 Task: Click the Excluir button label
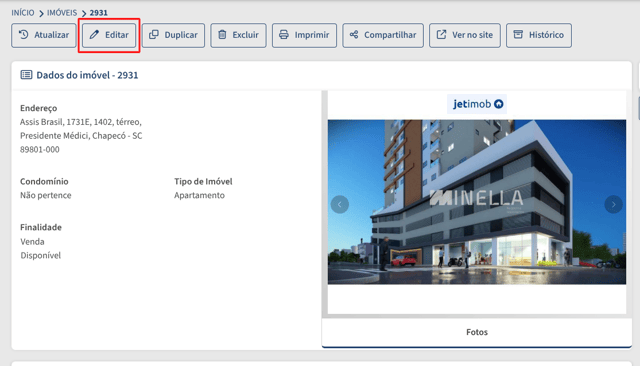245,35
